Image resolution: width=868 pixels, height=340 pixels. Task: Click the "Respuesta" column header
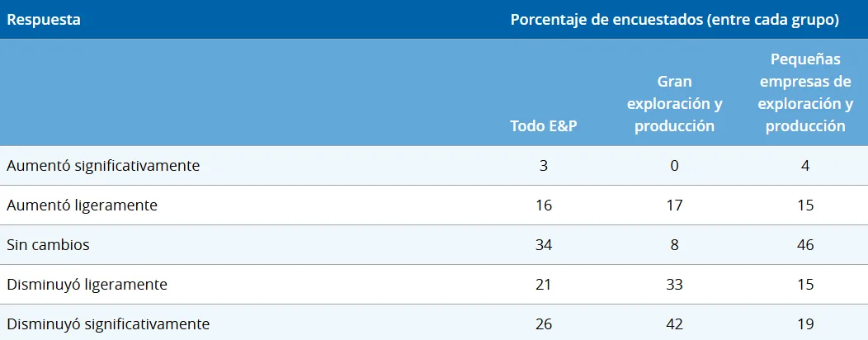coord(44,20)
